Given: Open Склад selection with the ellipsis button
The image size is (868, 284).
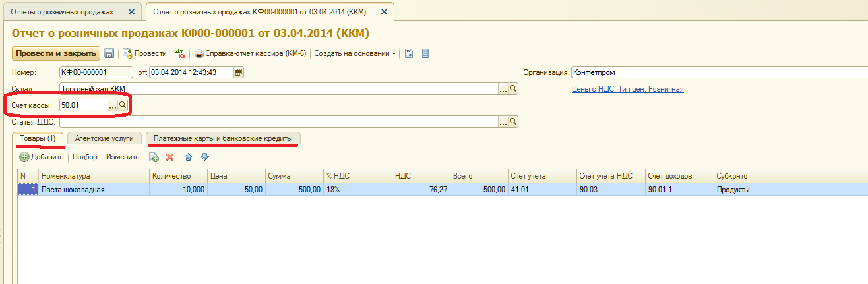Looking at the screenshot, I should tap(503, 88).
